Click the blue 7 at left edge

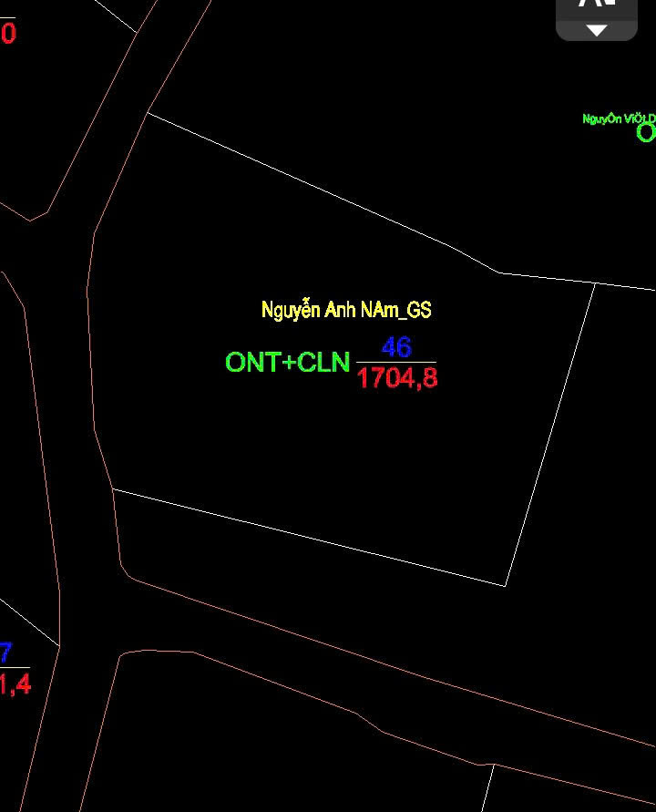coord(6,653)
